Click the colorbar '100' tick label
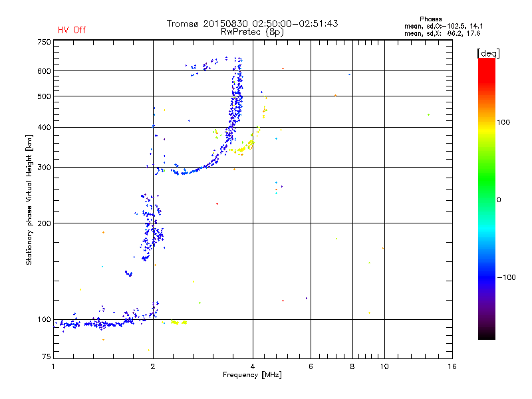This screenshot has width=532, height=399. [503, 122]
